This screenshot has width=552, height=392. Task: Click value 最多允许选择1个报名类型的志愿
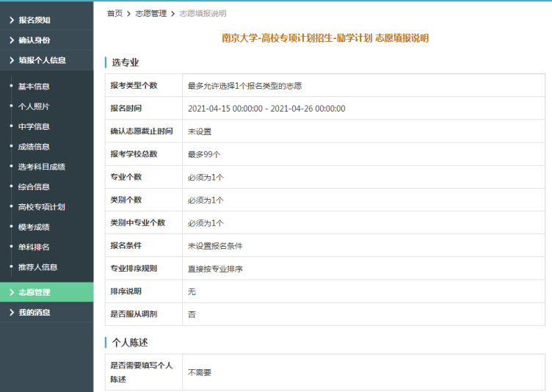[244, 86]
